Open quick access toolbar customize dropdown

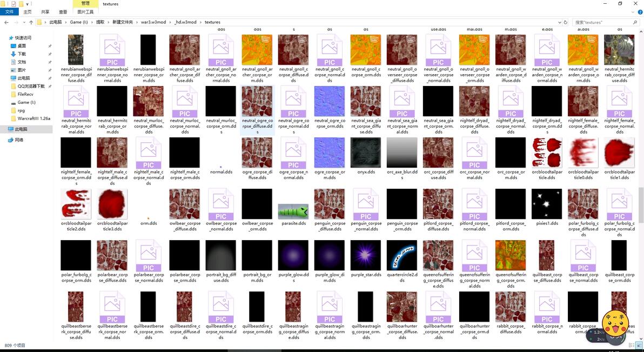tap(28, 4)
